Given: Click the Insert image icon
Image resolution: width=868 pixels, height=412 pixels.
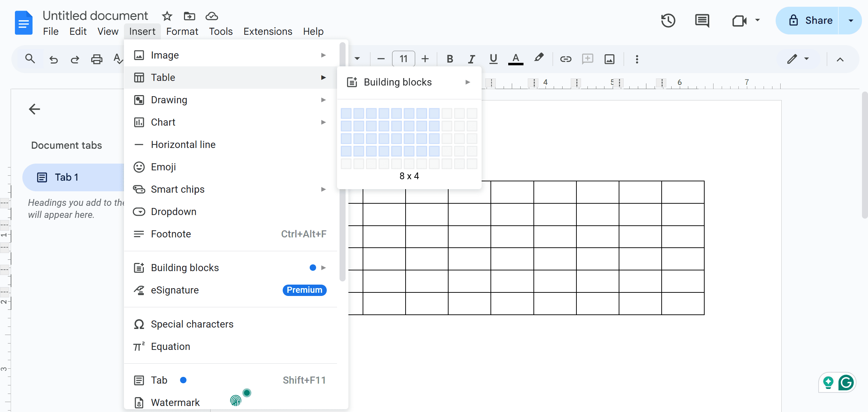Looking at the screenshot, I should [609, 59].
